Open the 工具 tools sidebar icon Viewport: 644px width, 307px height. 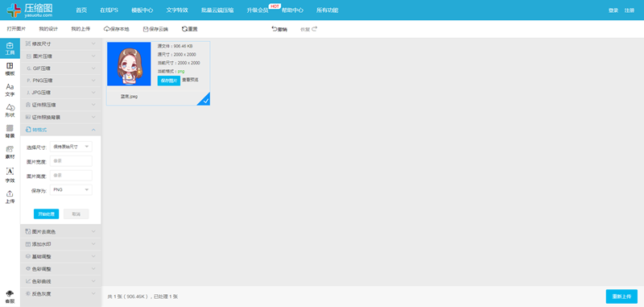10,48
